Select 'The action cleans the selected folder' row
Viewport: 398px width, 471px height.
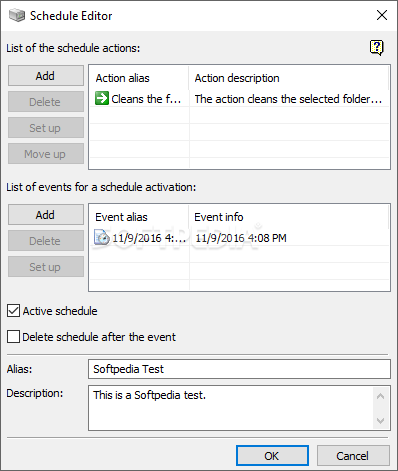coord(239,99)
